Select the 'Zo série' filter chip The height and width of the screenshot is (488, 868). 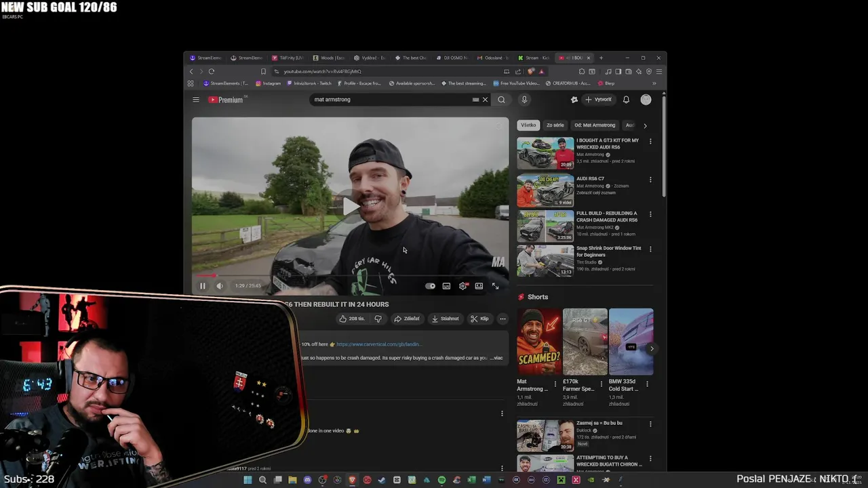tap(555, 125)
